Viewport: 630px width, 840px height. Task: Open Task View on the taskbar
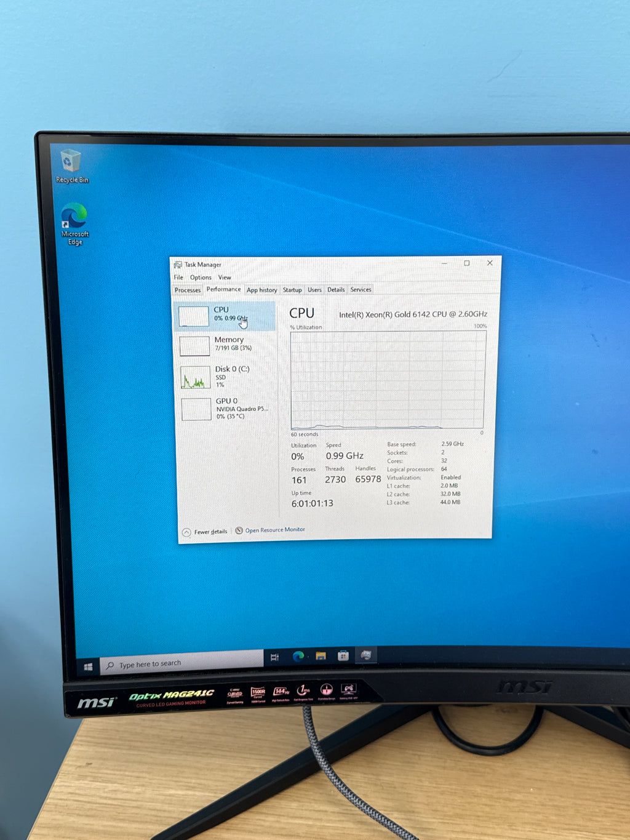click(x=274, y=657)
